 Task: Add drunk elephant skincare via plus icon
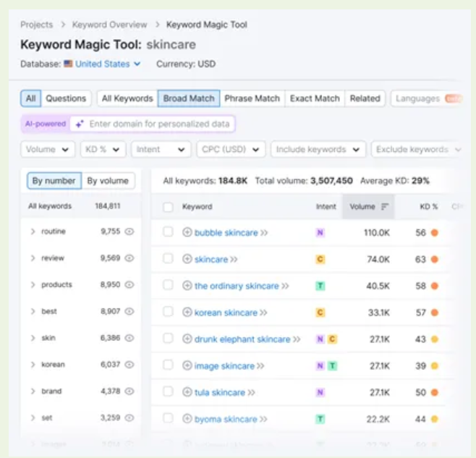[187, 339]
